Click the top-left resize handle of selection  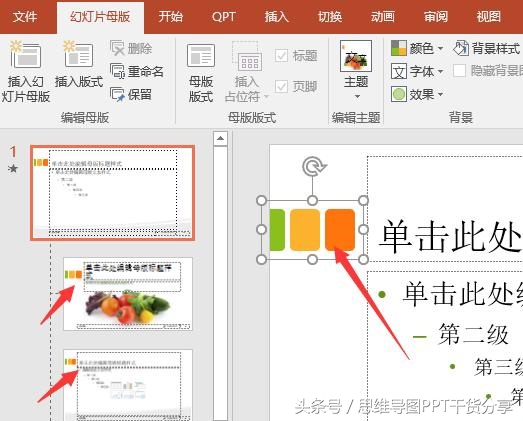click(x=262, y=200)
